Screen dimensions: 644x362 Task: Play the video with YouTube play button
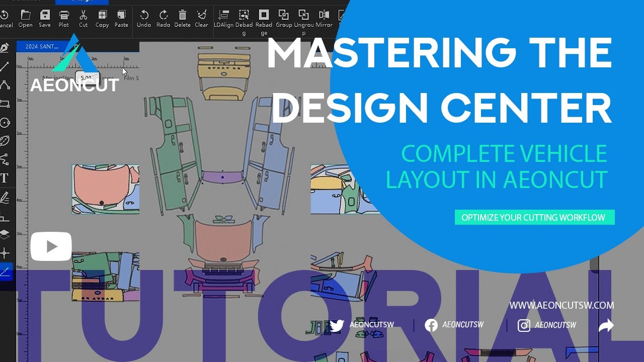[x=51, y=246]
